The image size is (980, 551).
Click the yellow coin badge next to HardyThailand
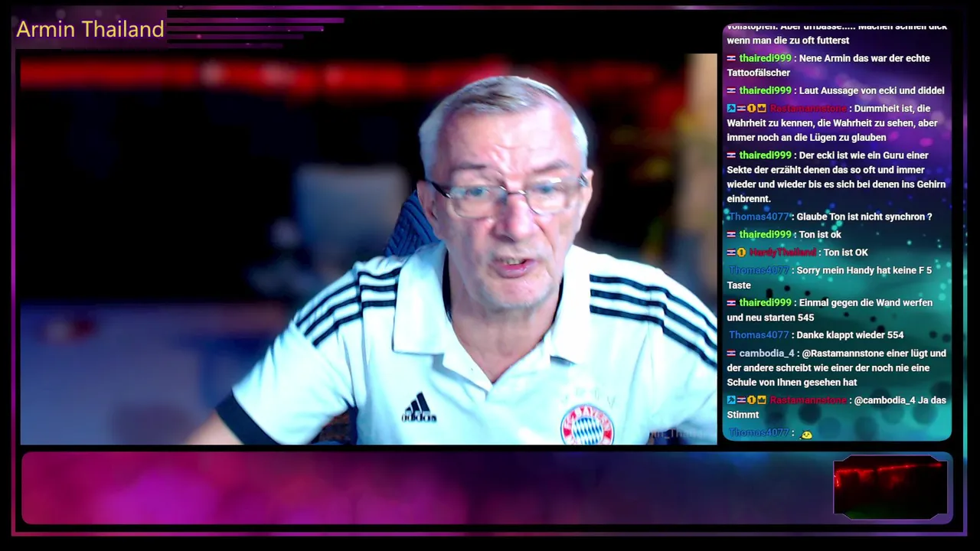click(x=741, y=253)
